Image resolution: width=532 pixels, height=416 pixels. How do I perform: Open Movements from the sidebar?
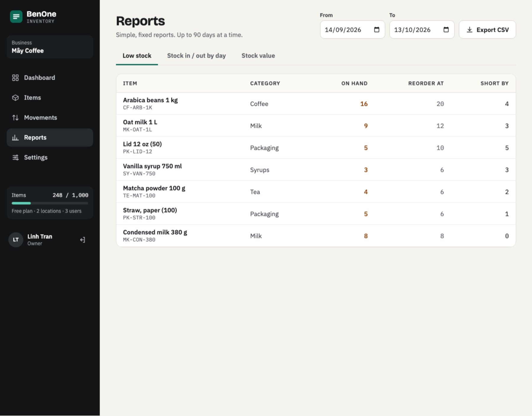click(50, 118)
